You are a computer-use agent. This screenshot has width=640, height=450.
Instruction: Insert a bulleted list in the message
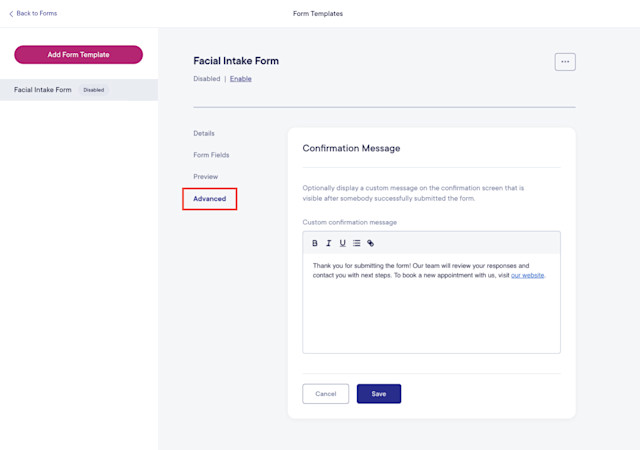tap(356, 243)
